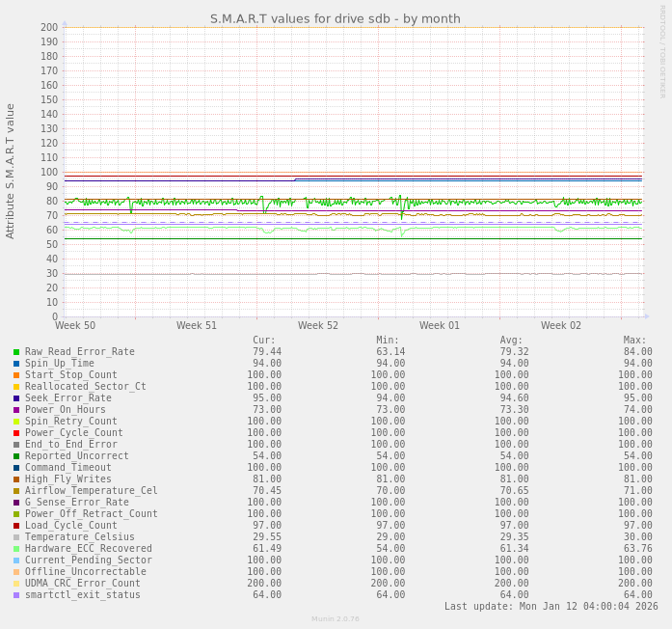
Task: Click the Avg: column header
Action: tap(511, 340)
